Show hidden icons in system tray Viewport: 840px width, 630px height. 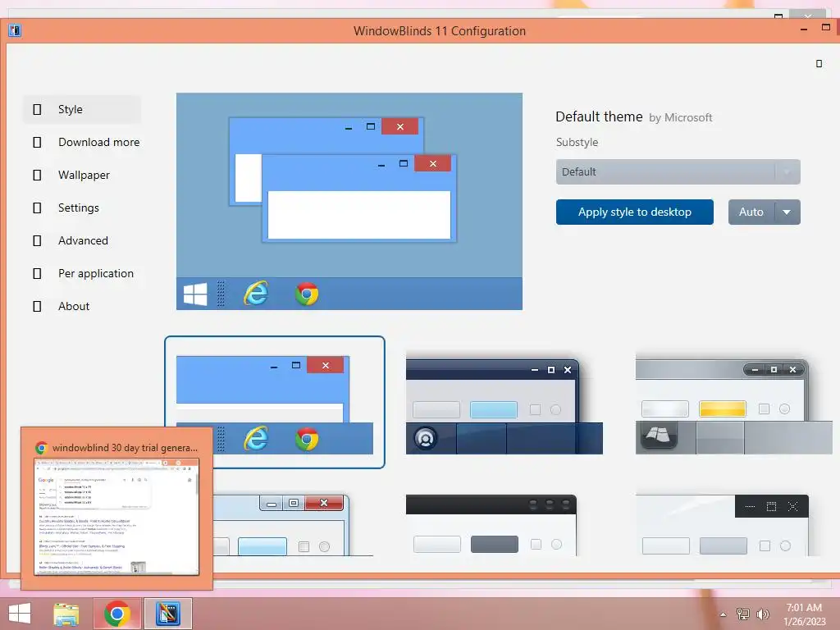tap(723, 614)
